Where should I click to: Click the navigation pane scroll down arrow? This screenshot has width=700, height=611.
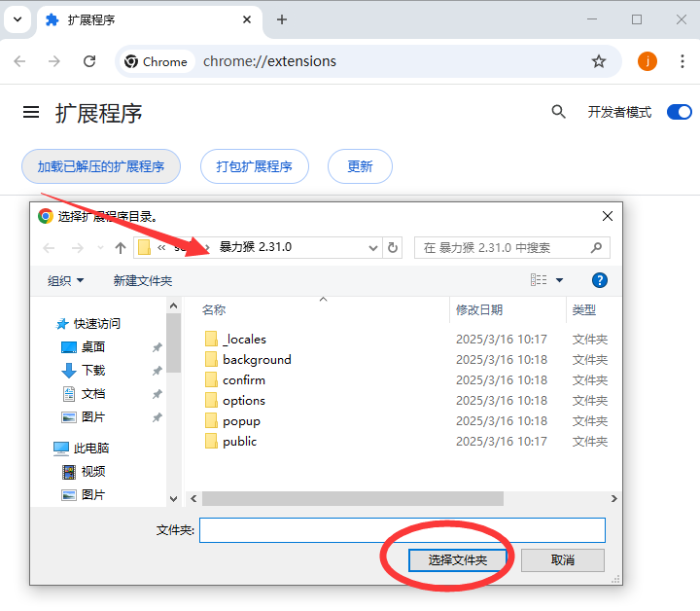coord(174,499)
